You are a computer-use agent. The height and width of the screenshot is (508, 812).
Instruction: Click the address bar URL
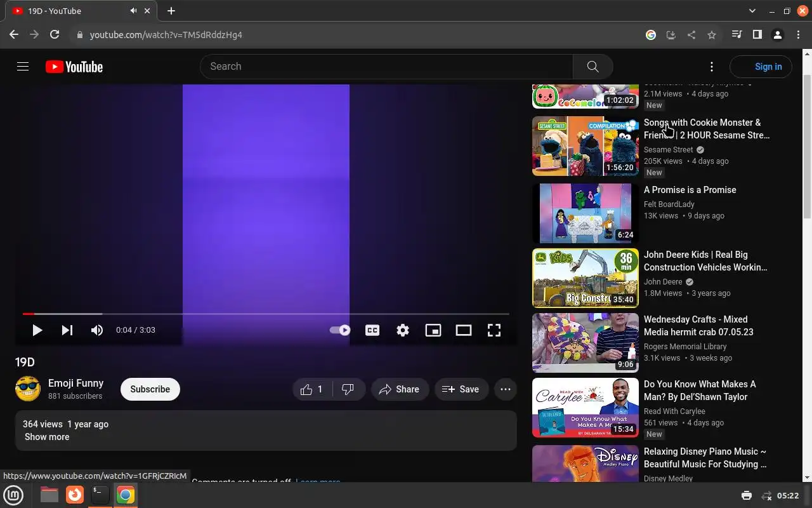166,35
